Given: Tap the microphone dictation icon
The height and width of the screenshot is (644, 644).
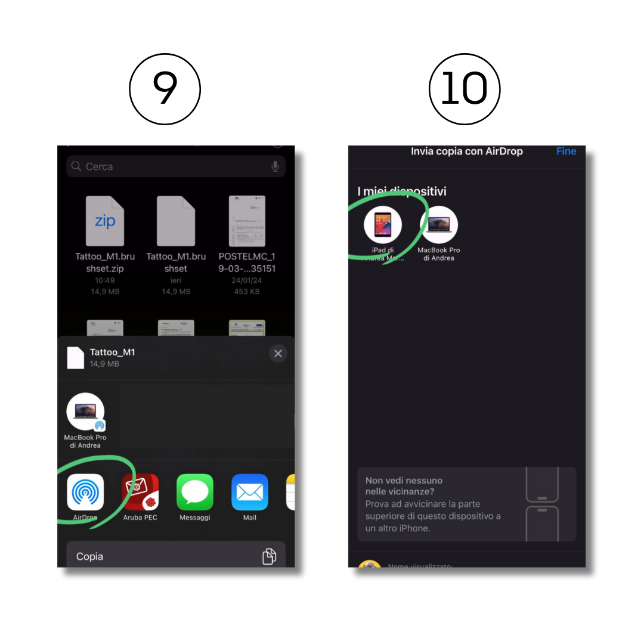Looking at the screenshot, I should pyautogui.click(x=275, y=166).
